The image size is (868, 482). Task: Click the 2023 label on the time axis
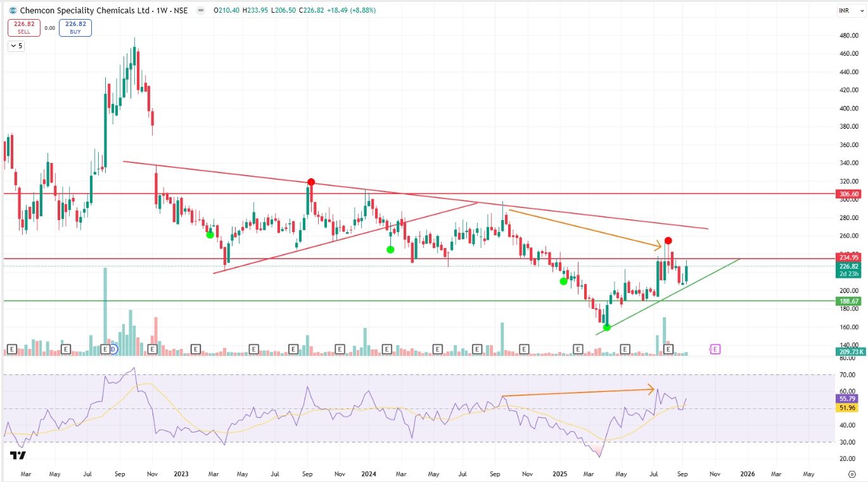(x=181, y=473)
